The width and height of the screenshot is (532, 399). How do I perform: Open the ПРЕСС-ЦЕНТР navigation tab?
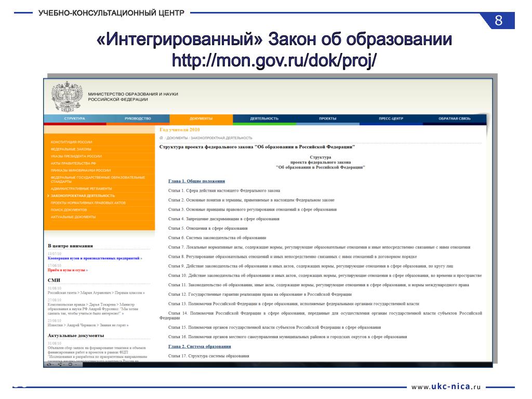tap(391, 119)
